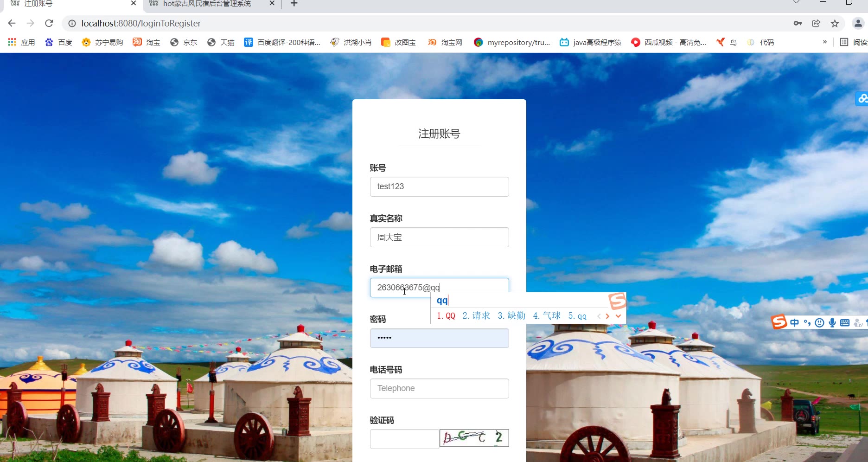Open the 百度 bookmark
868x462 pixels.
click(x=58, y=42)
